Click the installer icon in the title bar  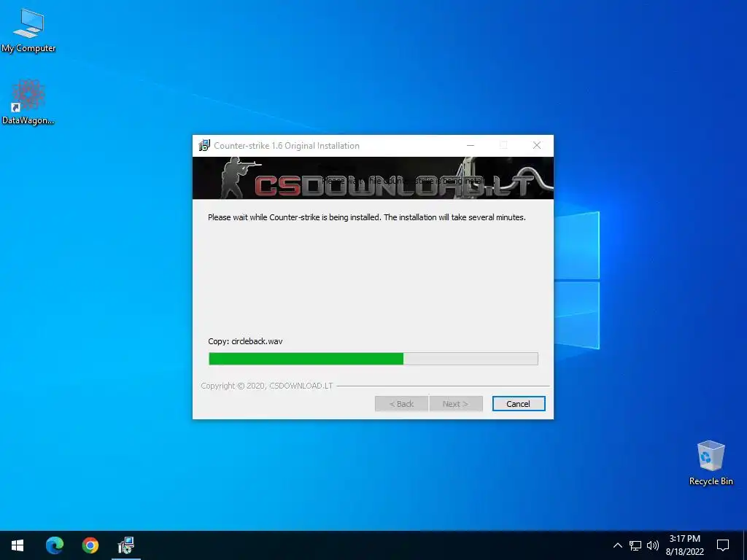[x=204, y=146]
